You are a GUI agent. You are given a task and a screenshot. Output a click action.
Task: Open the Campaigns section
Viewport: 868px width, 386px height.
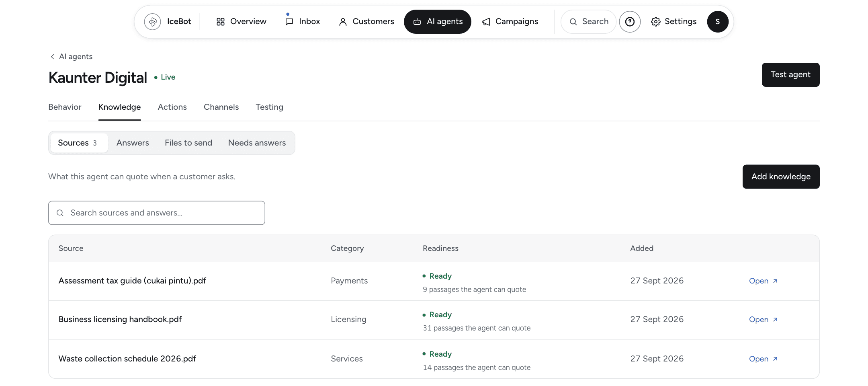click(510, 22)
